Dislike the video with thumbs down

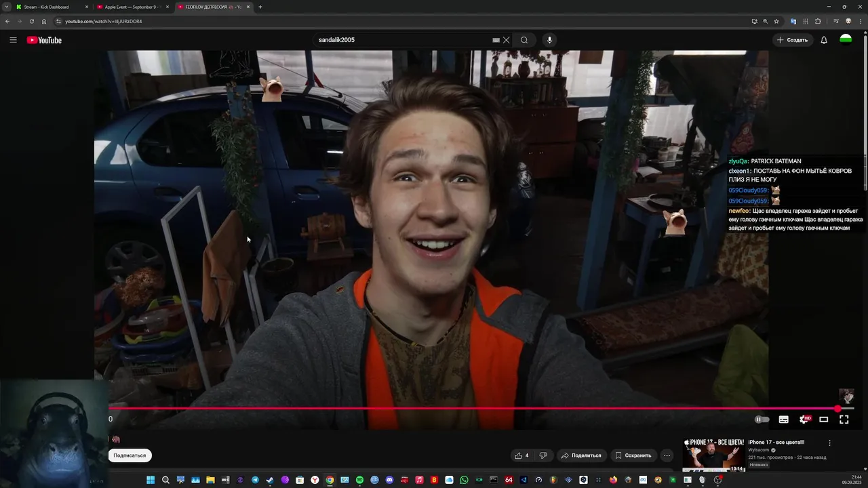(x=542, y=455)
